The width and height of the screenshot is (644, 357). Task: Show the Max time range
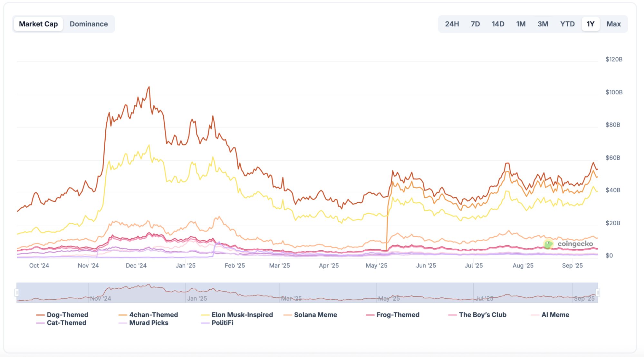click(613, 24)
